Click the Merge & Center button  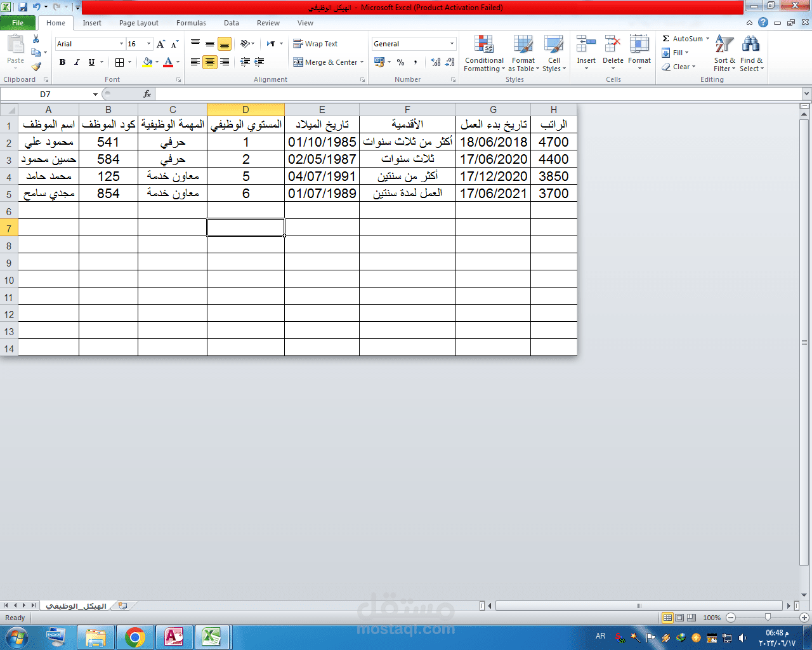click(325, 62)
